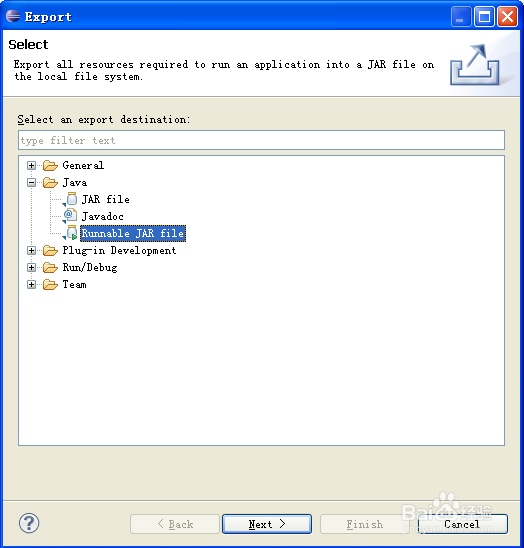Click the General folder icon

click(x=50, y=165)
